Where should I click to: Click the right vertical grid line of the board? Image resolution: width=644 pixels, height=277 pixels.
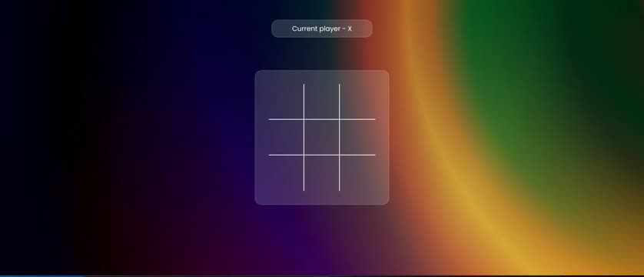coord(339,137)
